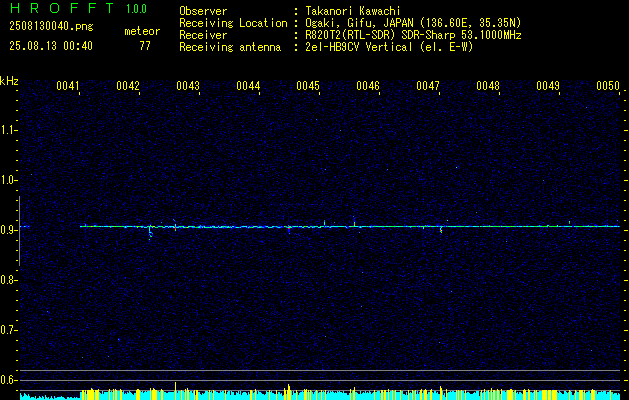629x400 pixels.
Task: Click the 0041 time marker
Action: [x=68, y=85]
